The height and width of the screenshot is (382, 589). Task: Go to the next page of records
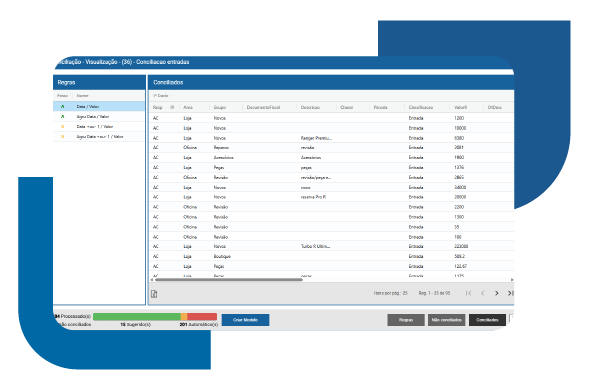(x=497, y=293)
